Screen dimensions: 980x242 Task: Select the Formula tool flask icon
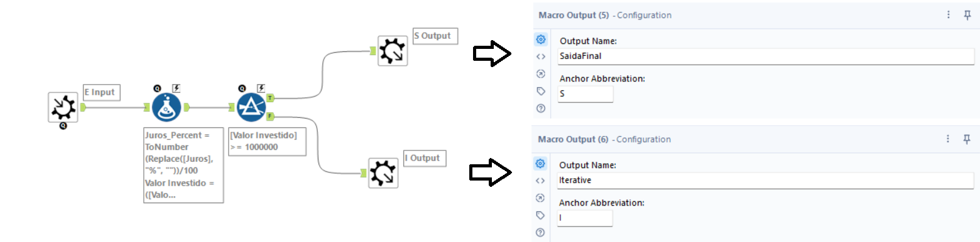click(x=167, y=107)
